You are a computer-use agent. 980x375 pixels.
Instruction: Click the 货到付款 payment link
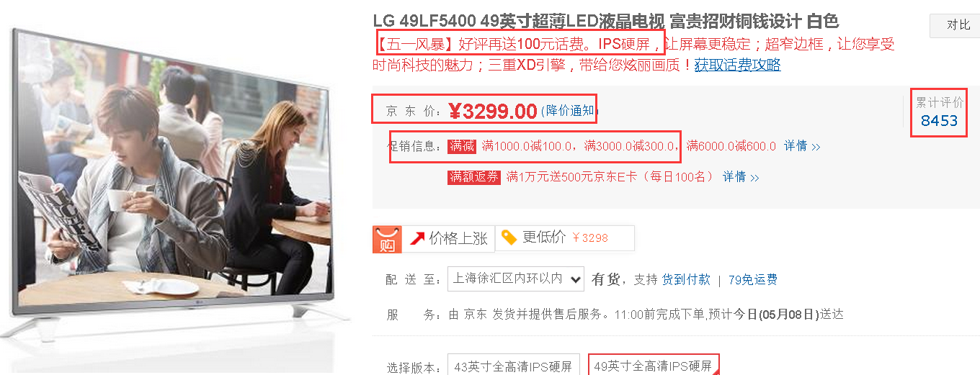click(686, 279)
